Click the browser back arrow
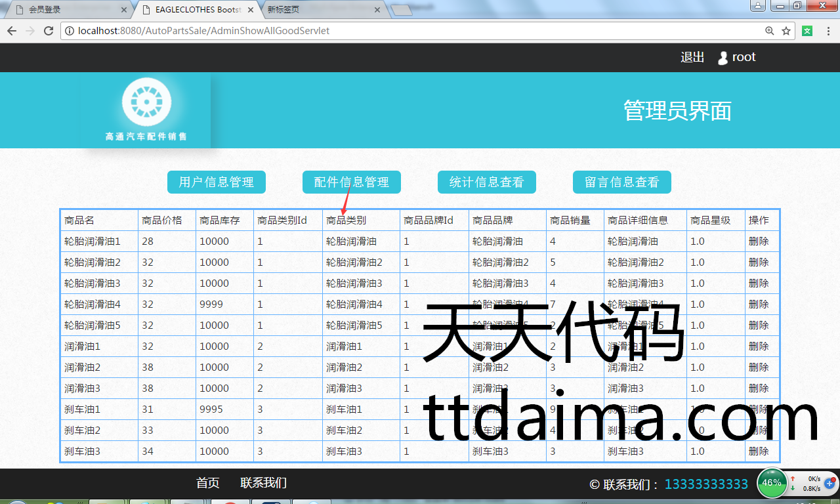Image resolution: width=840 pixels, height=504 pixels. (x=12, y=31)
